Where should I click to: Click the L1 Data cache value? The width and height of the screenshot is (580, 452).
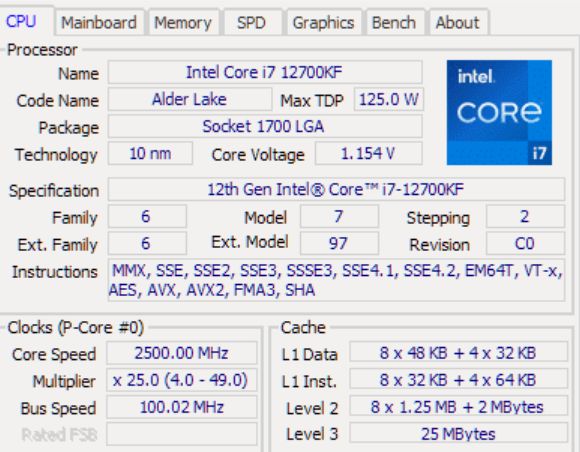459,353
